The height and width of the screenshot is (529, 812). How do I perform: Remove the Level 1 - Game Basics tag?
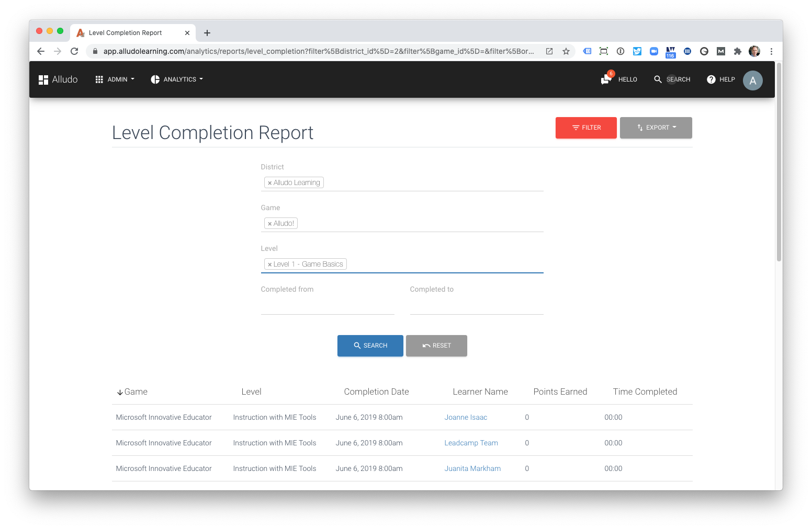[x=269, y=264]
